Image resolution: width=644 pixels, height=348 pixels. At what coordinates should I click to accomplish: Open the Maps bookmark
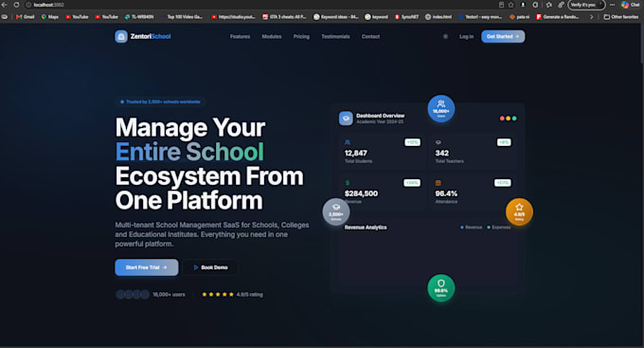[x=49, y=17]
